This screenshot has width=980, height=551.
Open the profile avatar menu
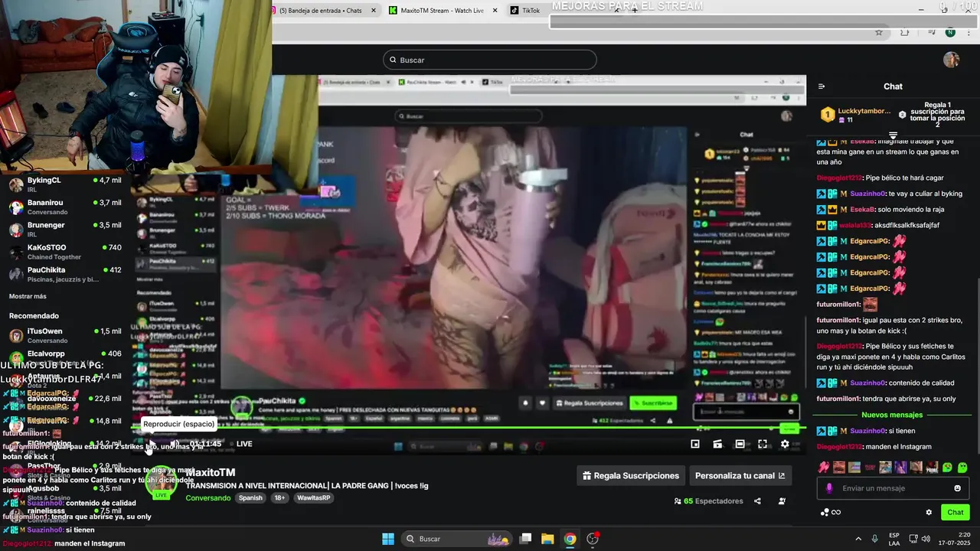click(x=951, y=60)
